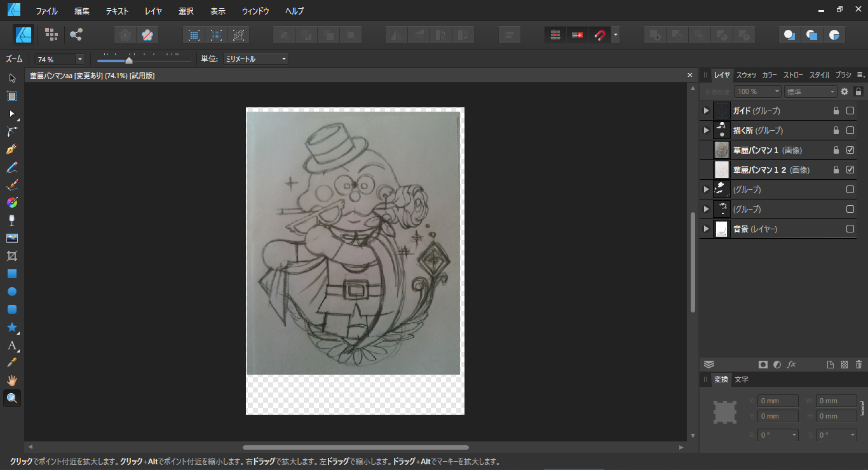
Task: Open the レイヤ menu
Action: [x=153, y=11]
